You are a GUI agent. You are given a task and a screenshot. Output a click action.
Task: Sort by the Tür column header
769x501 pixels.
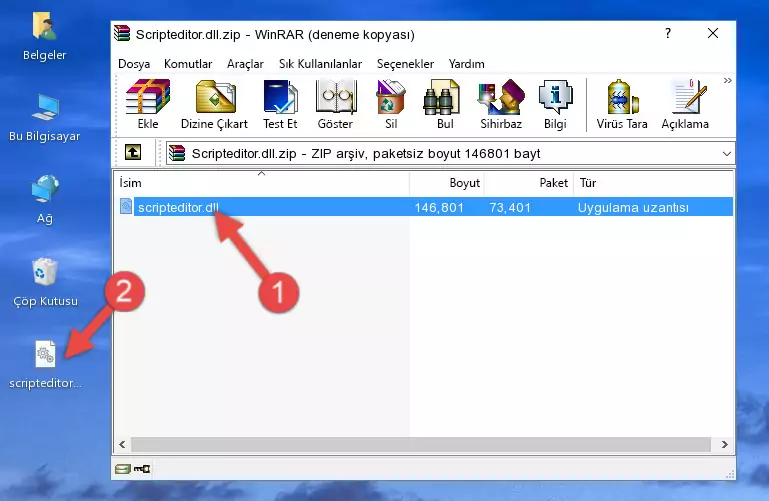click(653, 183)
